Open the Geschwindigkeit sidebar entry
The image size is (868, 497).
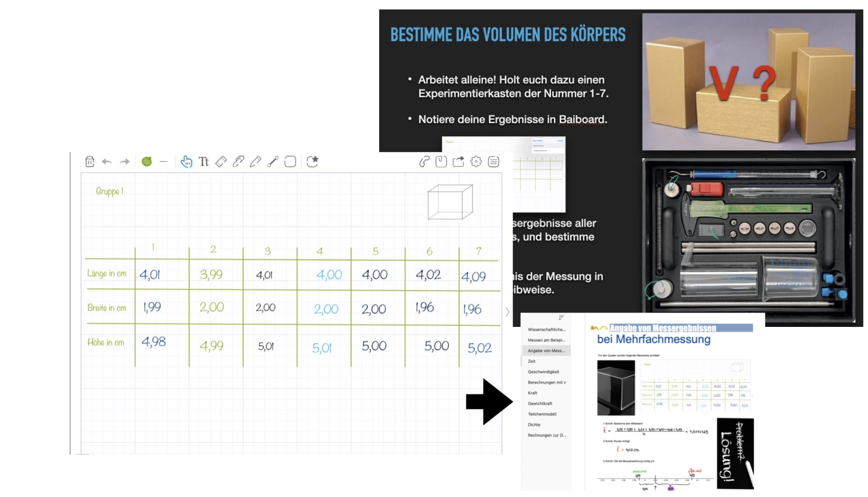click(x=543, y=372)
